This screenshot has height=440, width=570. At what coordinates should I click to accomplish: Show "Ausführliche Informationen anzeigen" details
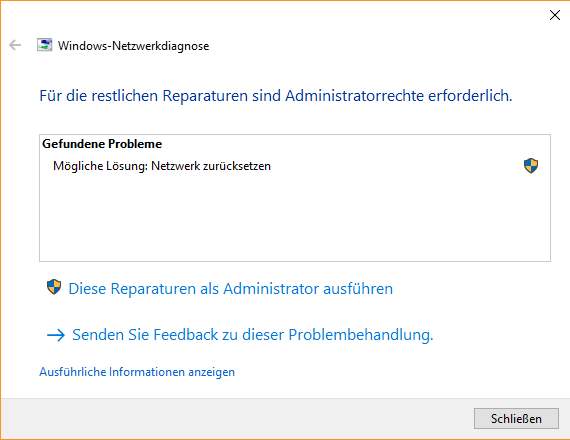point(137,372)
